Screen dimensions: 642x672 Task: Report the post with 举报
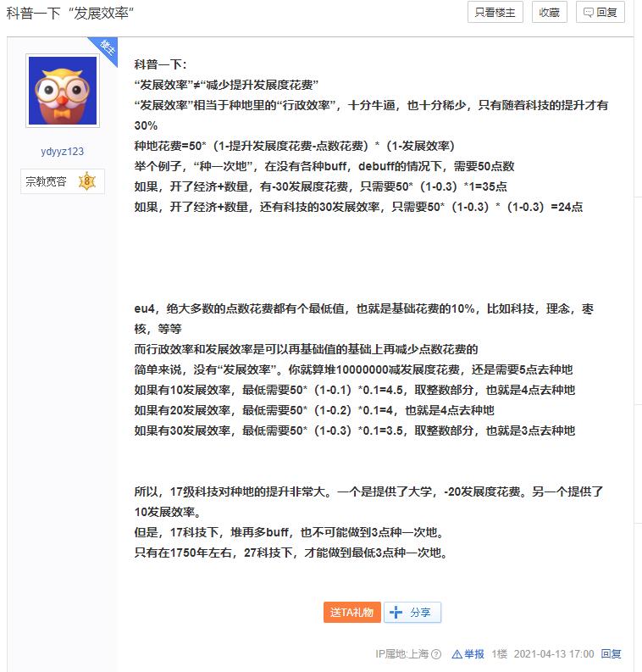(468, 654)
